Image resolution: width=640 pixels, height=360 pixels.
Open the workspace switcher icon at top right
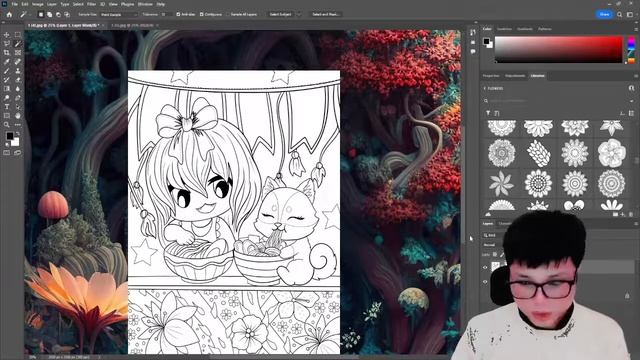coord(630,14)
